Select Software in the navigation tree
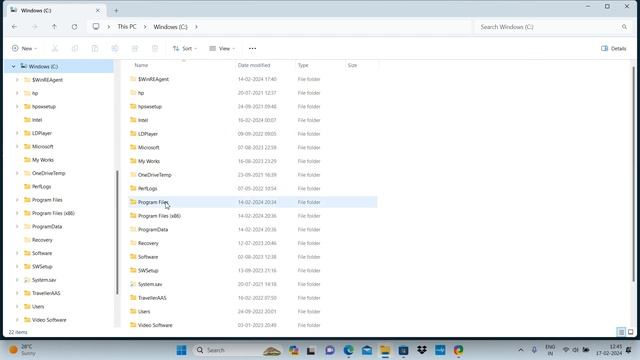The height and width of the screenshot is (360, 640). [42, 253]
